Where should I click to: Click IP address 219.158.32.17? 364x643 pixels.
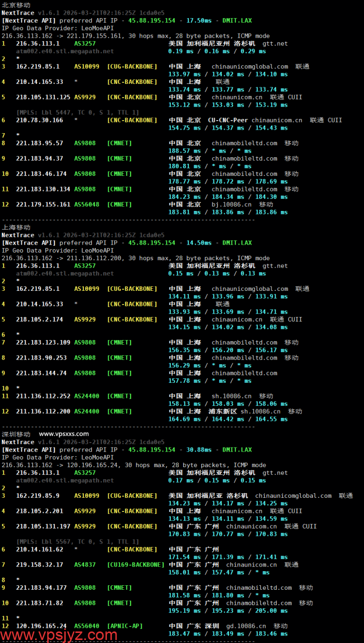coord(40,565)
